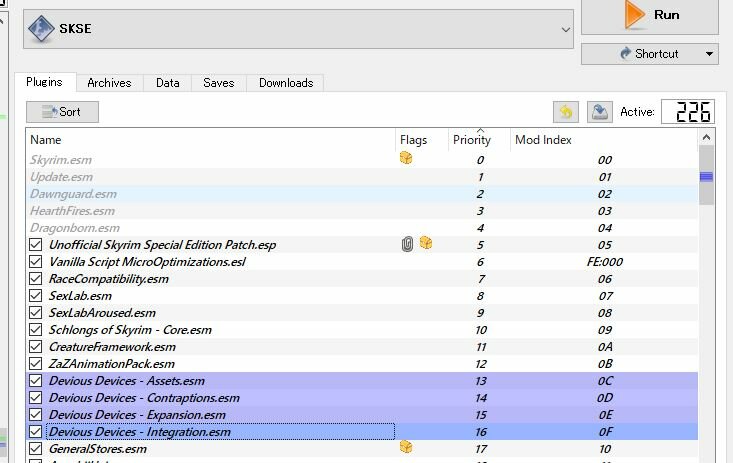
Task: Click the Shortcut arrow icon
Action: [x=625, y=53]
